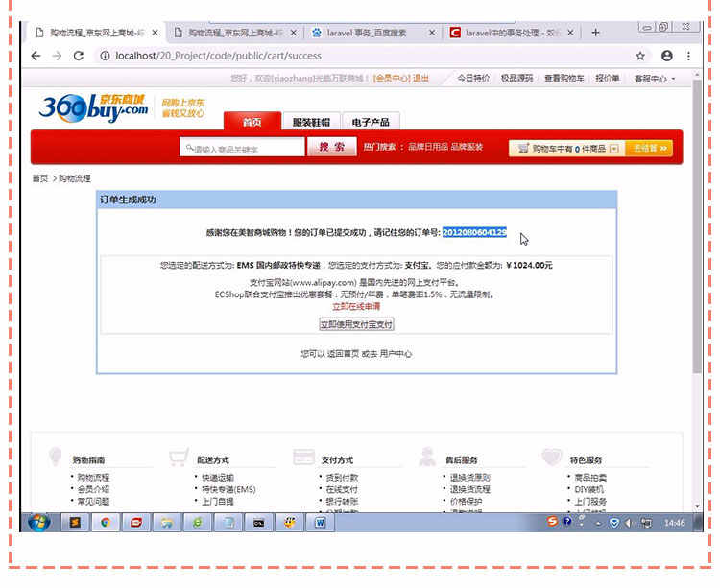Click the volume icon in tray
Viewport: 720px width, 588px height.
coord(629,523)
